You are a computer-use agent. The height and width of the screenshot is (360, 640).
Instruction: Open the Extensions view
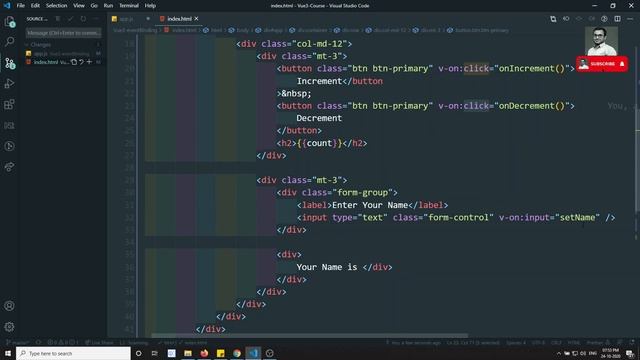(x=9, y=104)
